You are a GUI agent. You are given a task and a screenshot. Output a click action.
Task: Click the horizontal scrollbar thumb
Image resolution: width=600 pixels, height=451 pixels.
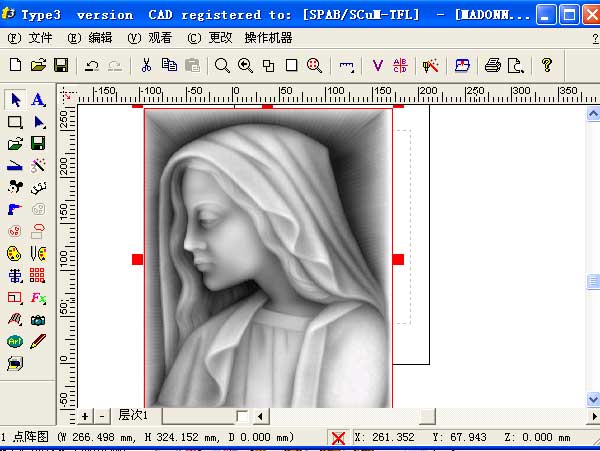427,416
